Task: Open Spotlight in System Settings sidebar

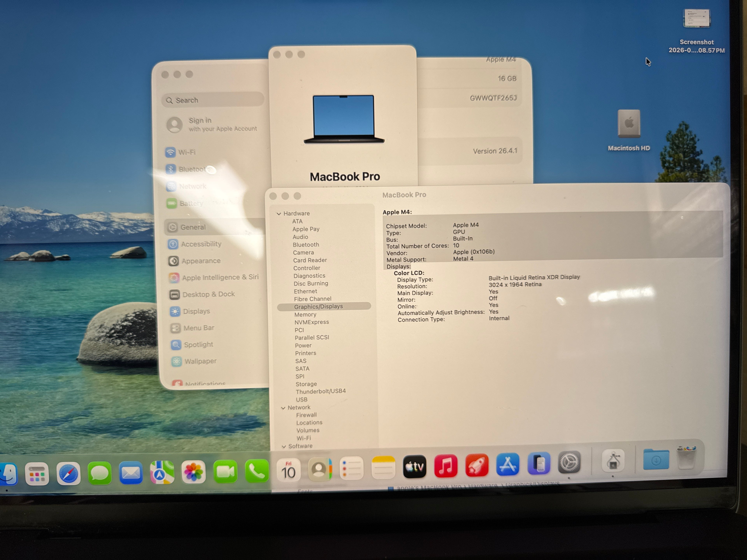Action: [x=192, y=345]
